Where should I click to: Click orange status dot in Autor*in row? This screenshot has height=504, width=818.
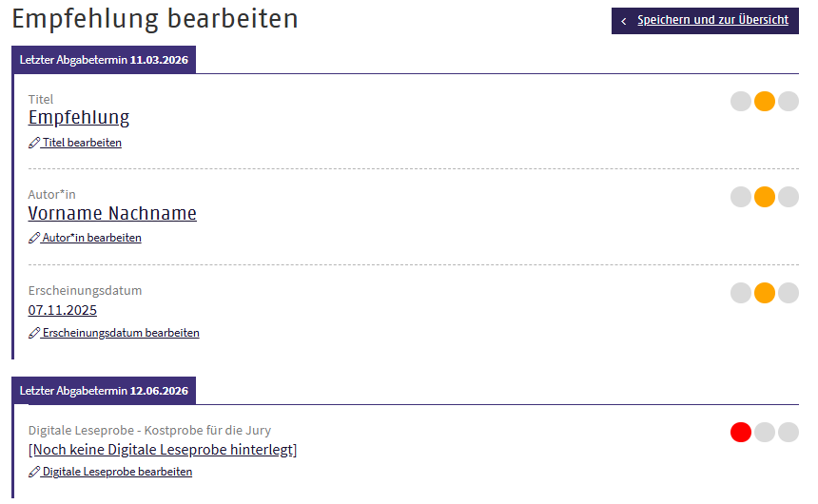[x=765, y=197]
